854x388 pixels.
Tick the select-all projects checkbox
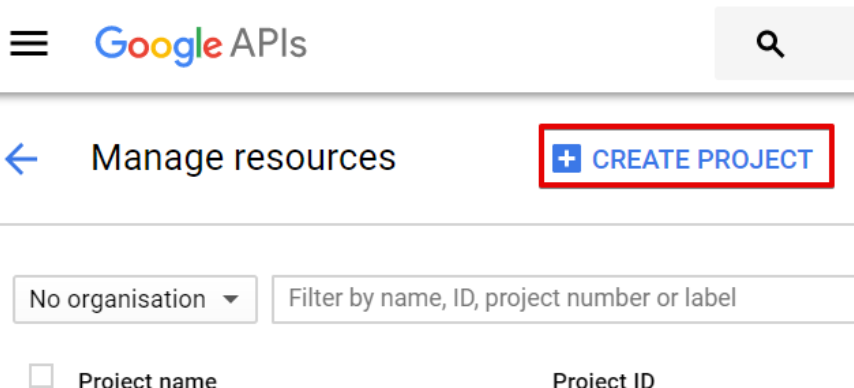click(41, 376)
